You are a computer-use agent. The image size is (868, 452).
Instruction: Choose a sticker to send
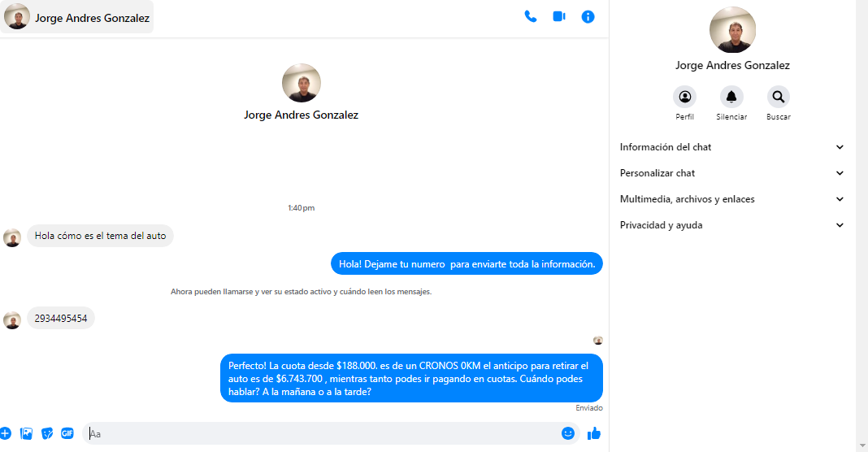click(47, 433)
